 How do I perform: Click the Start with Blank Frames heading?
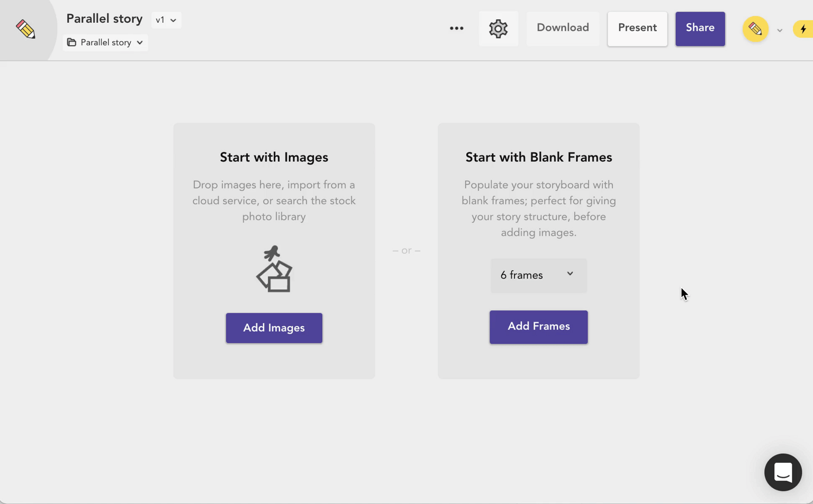coord(538,157)
